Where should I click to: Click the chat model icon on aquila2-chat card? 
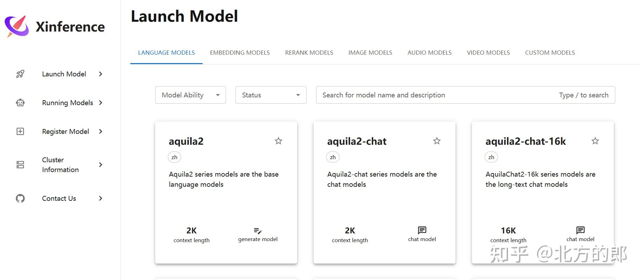pos(422,230)
